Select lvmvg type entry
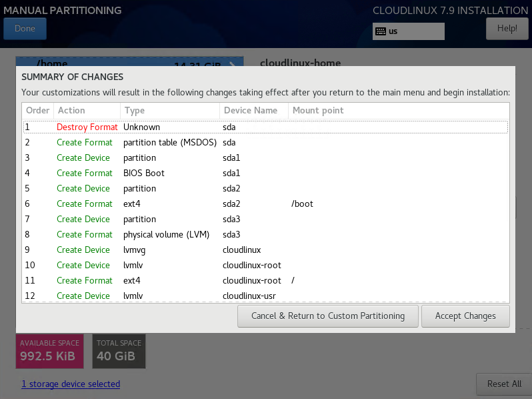Screen dimensions: 532x399 pos(135,250)
